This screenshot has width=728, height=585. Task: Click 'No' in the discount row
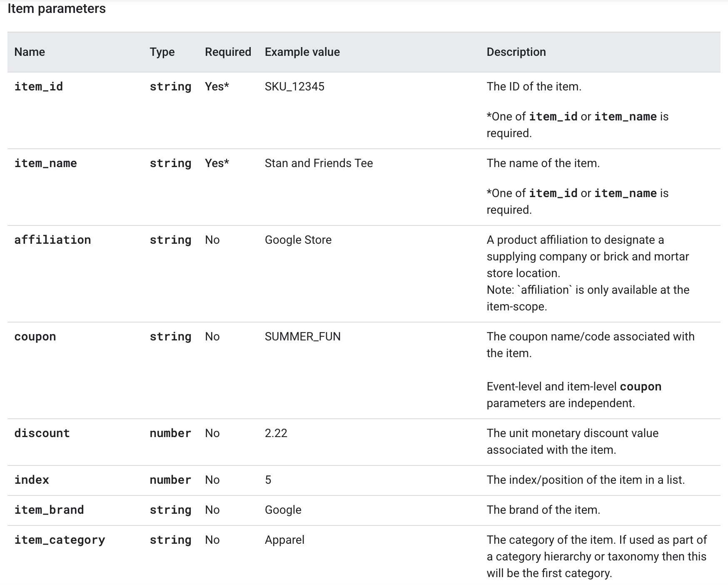click(212, 433)
